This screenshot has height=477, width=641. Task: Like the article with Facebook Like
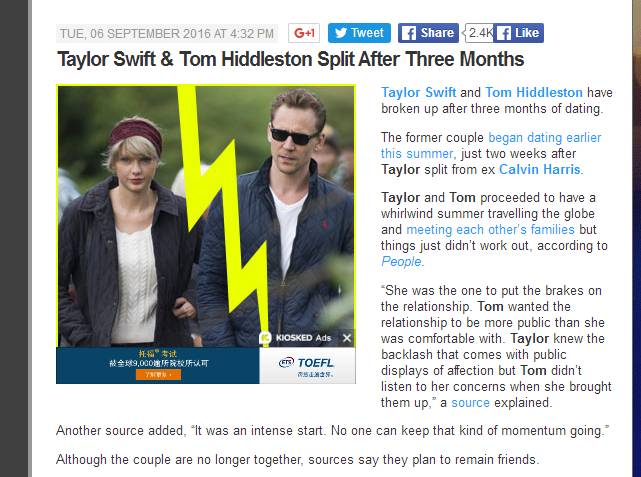(518, 33)
